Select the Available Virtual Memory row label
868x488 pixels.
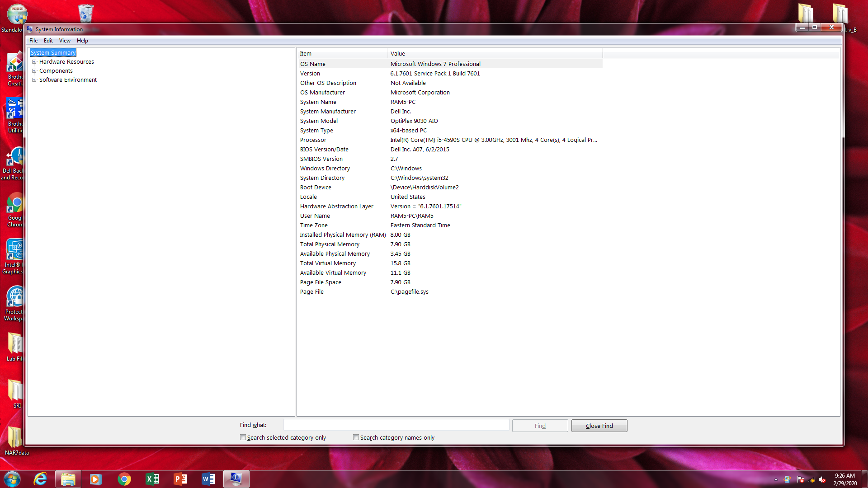tap(333, 273)
